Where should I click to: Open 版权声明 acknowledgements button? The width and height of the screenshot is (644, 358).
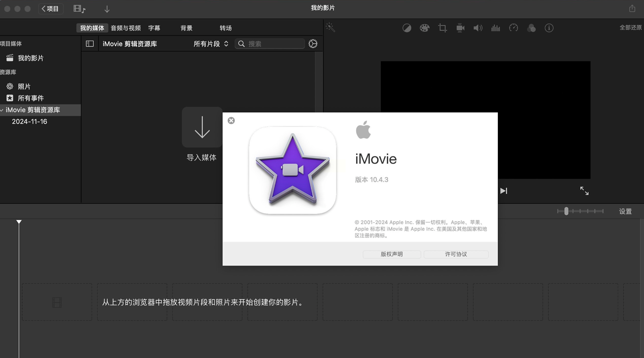(x=392, y=254)
